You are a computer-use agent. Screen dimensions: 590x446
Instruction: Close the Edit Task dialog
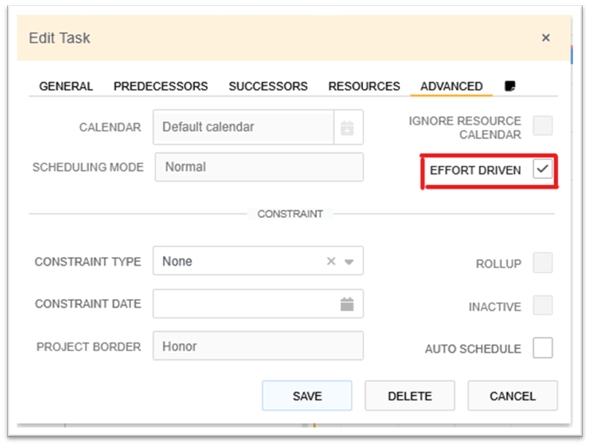[546, 38]
